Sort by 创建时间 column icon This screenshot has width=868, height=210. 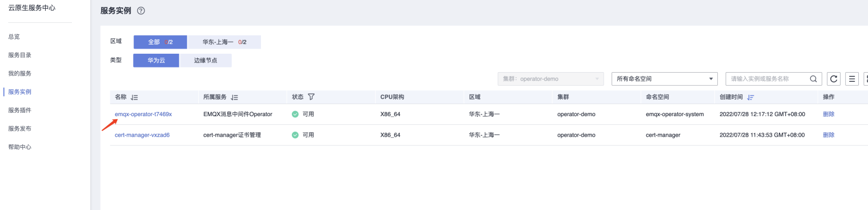(750, 97)
